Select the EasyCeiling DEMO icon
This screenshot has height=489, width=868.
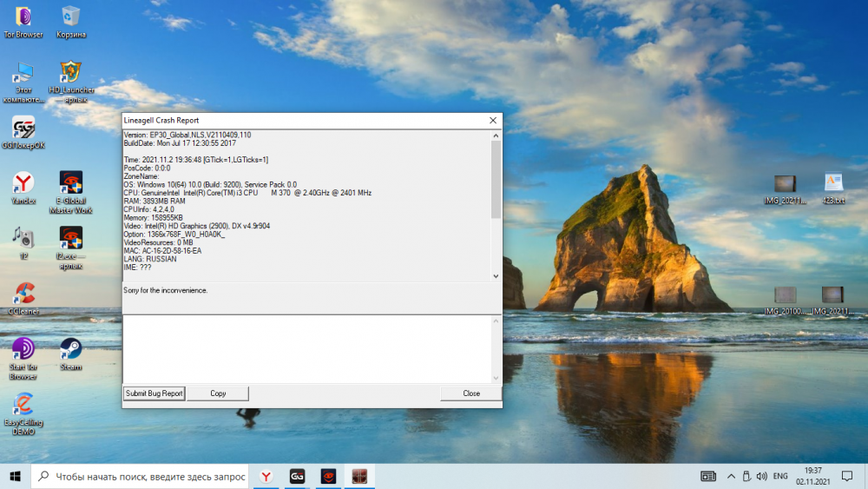coord(23,405)
